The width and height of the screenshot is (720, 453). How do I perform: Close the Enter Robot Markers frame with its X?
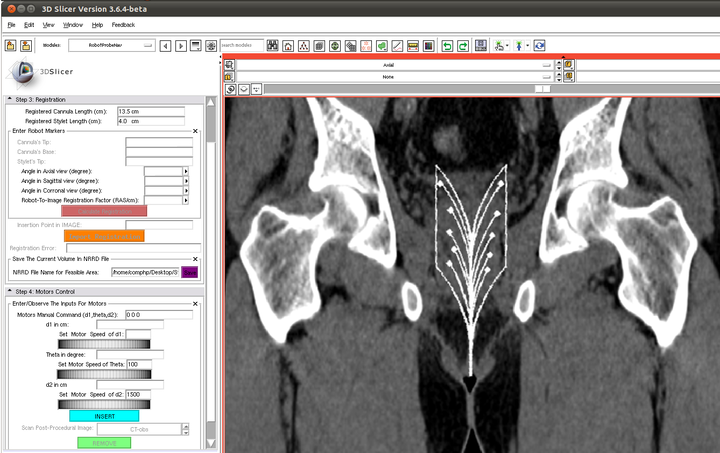(195, 131)
